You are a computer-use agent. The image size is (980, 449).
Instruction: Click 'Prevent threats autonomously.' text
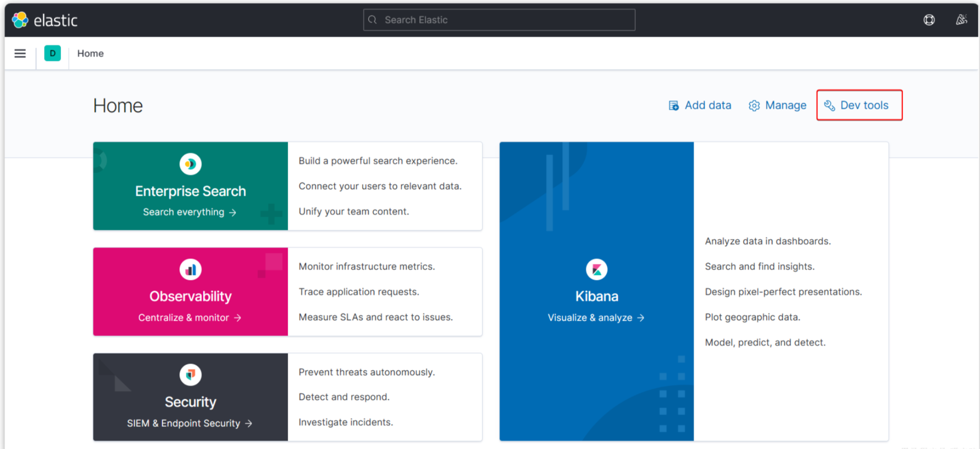pyautogui.click(x=367, y=372)
